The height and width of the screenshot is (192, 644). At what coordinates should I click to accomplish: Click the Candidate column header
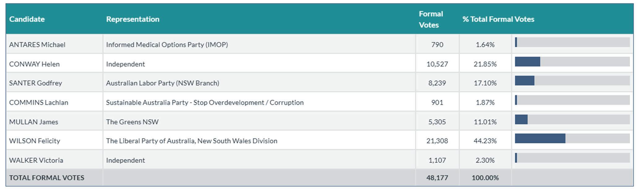tap(27, 19)
